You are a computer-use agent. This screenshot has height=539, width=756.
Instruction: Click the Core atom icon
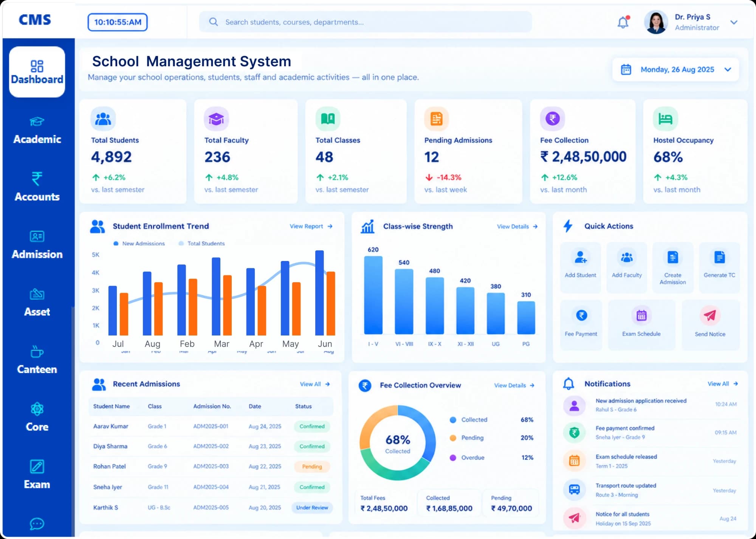(37, 409)
